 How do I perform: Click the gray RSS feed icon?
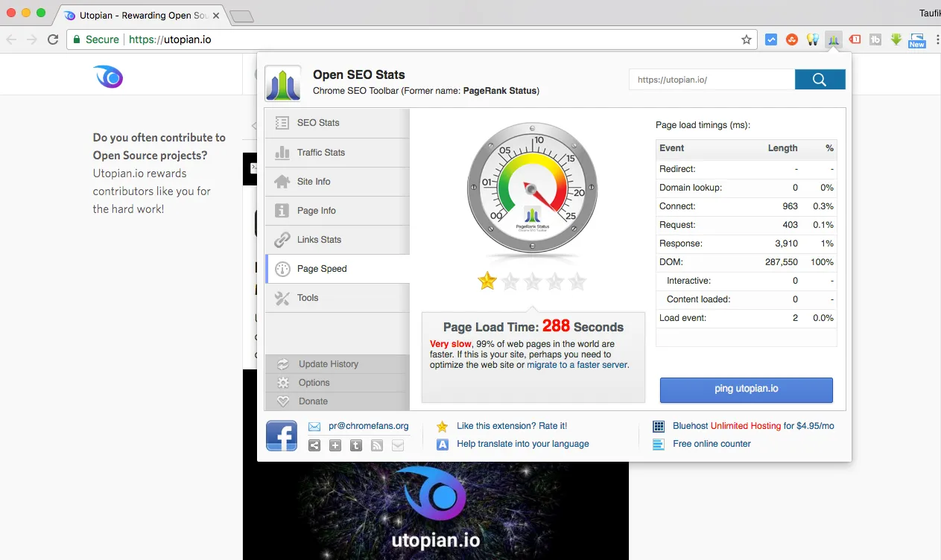(377, 445)
